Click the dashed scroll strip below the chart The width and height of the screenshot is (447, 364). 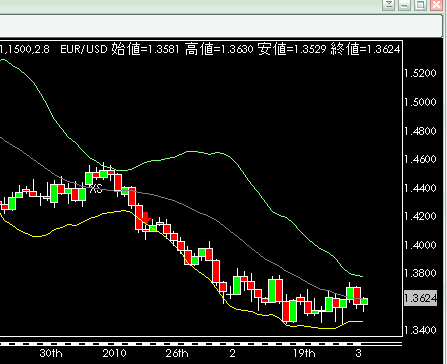pyautogui.click(x=201, y=343)
